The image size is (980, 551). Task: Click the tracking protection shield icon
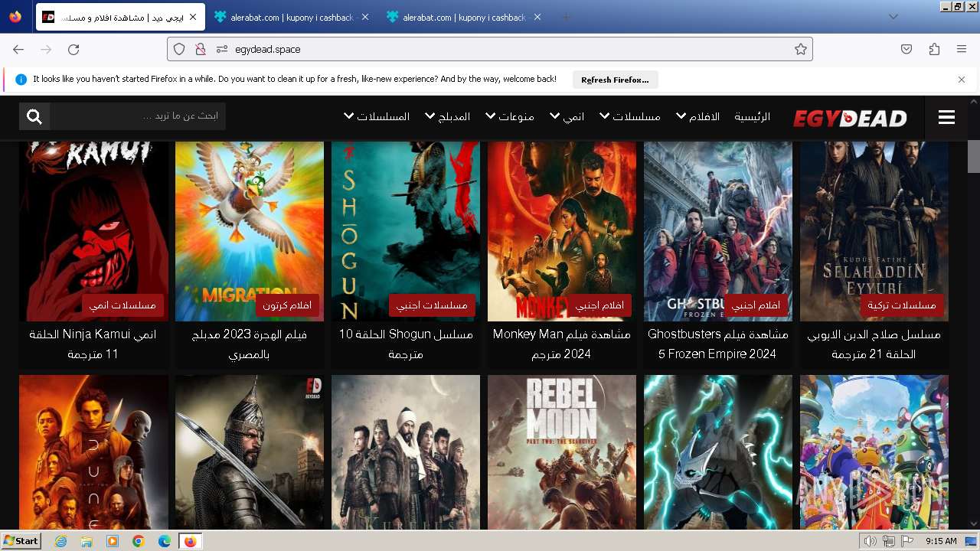coord(179,49)
